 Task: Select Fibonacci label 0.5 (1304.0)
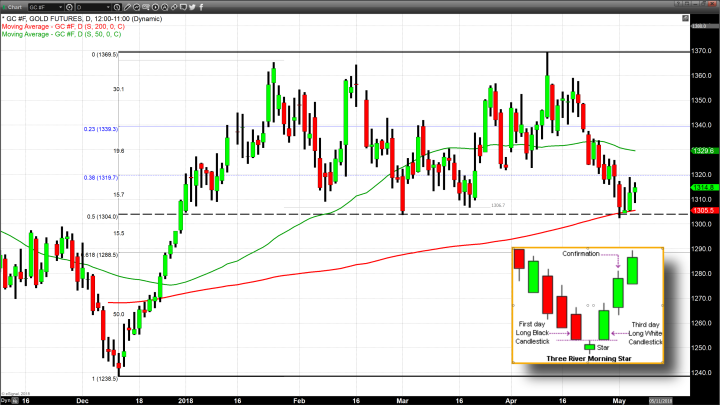coord(102,217)
